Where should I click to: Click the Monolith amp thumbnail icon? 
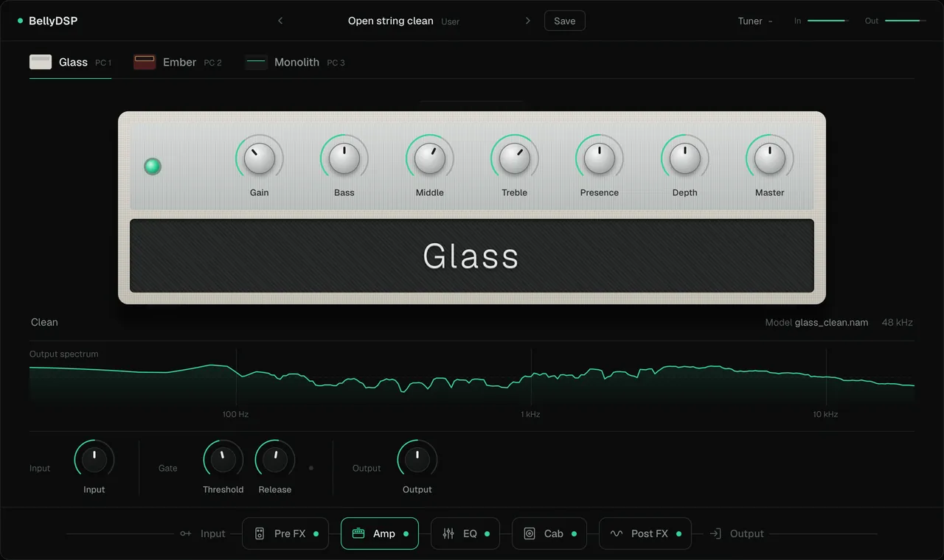[x=256, y=62]
